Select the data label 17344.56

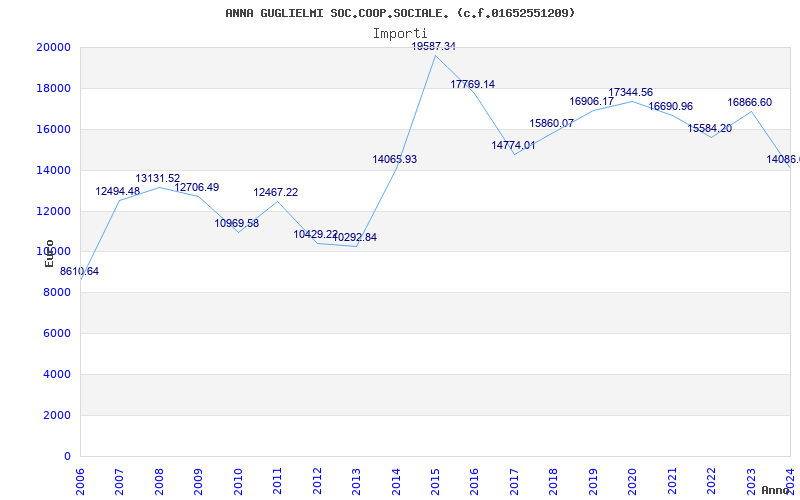[631, 92]
